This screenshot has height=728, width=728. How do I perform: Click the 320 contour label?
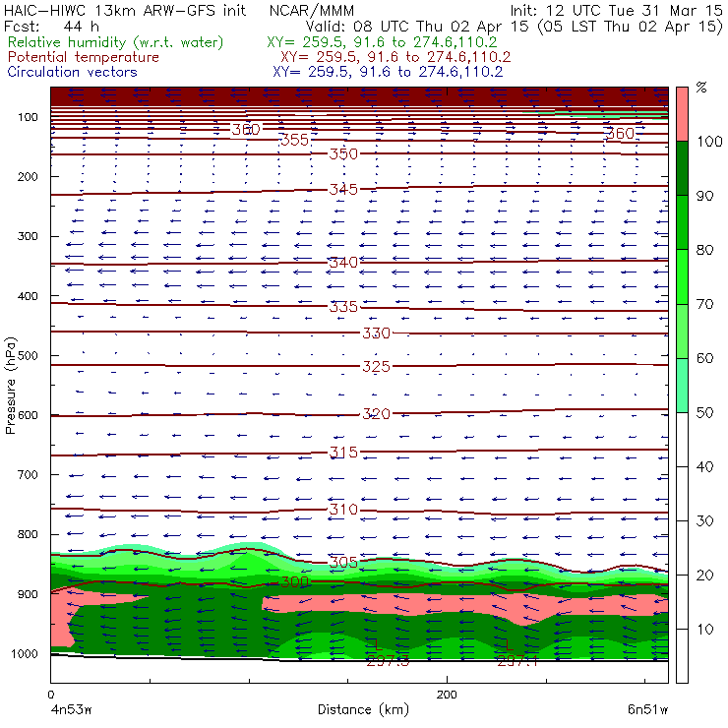(377, 413)
